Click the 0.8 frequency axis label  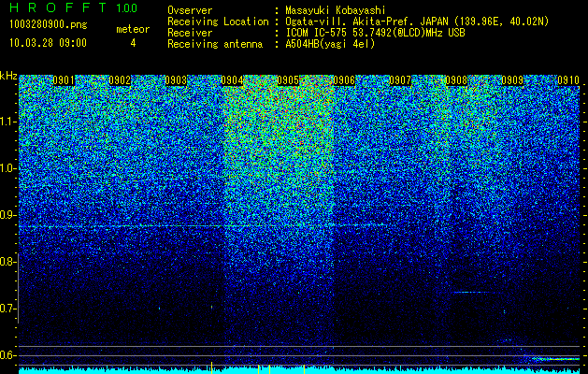coord(7,262)
